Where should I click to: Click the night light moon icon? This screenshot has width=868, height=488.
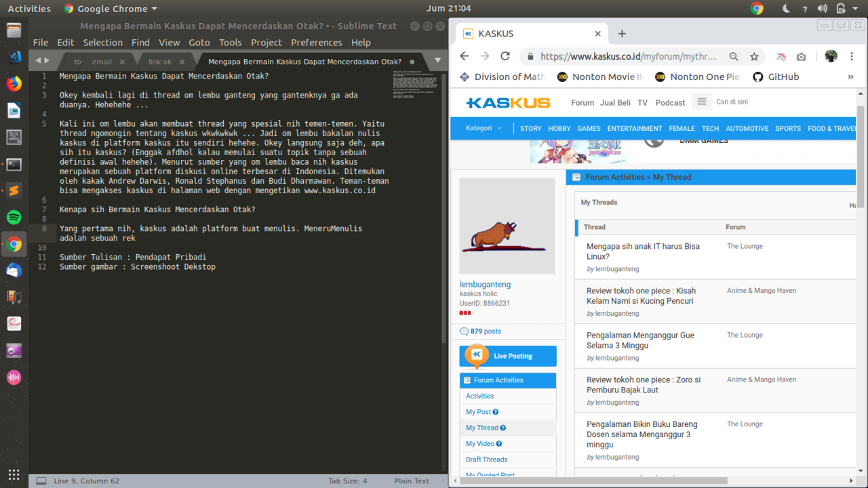[786, 9]
